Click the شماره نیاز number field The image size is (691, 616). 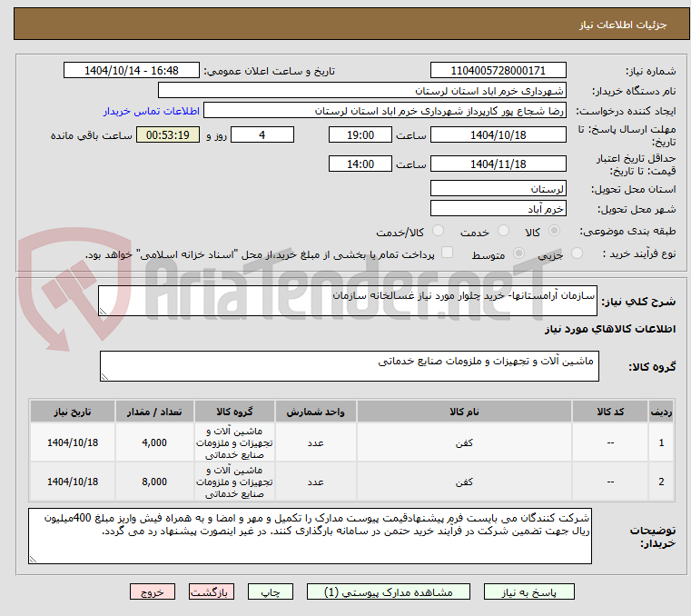pyautogui.click(x=498, y=71)
